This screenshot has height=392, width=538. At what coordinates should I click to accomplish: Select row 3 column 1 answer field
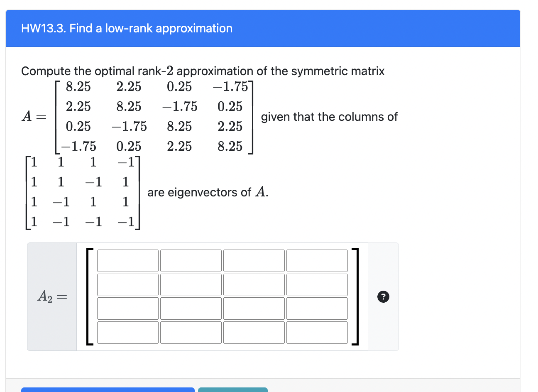click(x=127, y=309)
